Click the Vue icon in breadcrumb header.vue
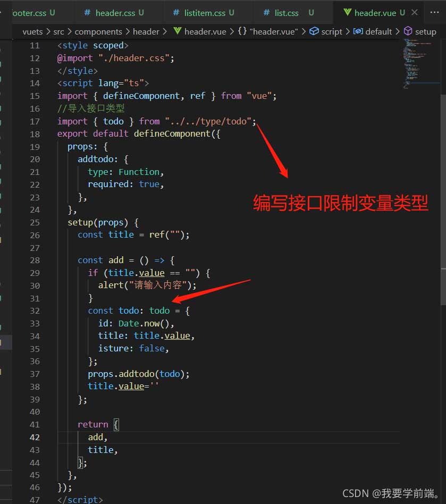This screenshot has width=446, height=504. click(x=178, y=31)
